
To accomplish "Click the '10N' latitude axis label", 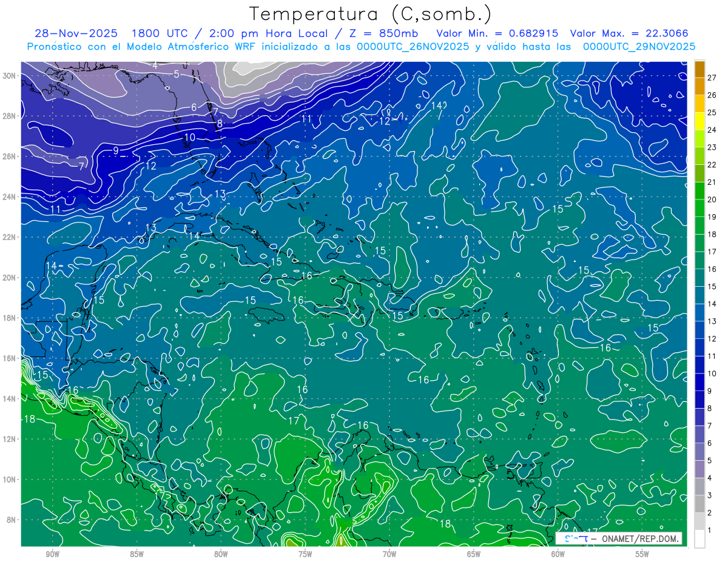I will tap(9, 480).
